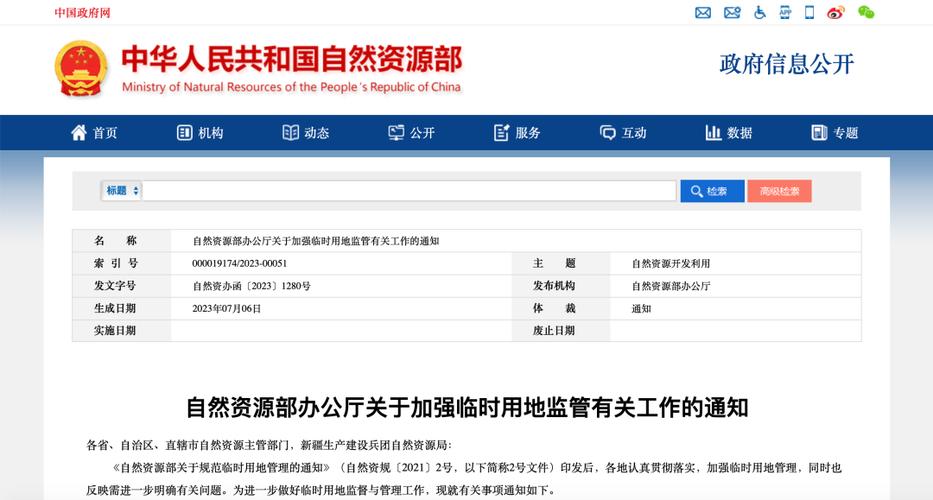This screenshot has height=500, width=933.
Task: Open the 机构 menu item
Action: click(x=211, y=133)
